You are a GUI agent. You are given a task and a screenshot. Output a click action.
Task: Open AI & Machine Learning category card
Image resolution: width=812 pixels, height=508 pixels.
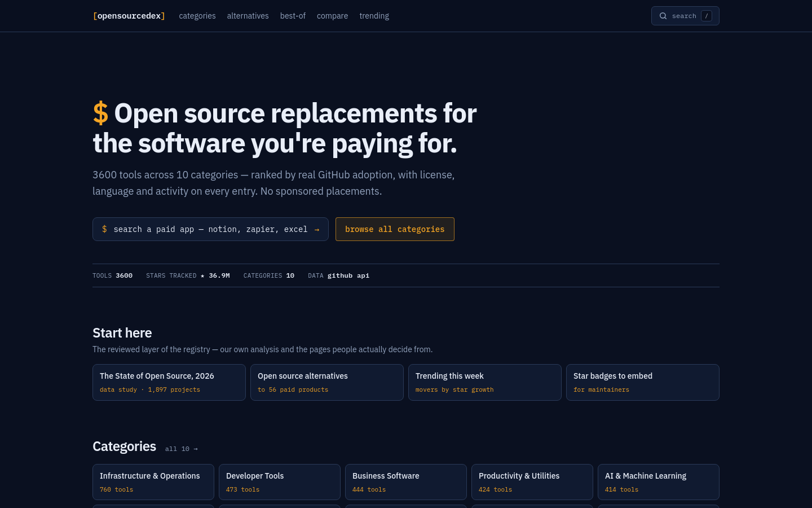pos(659,482)
